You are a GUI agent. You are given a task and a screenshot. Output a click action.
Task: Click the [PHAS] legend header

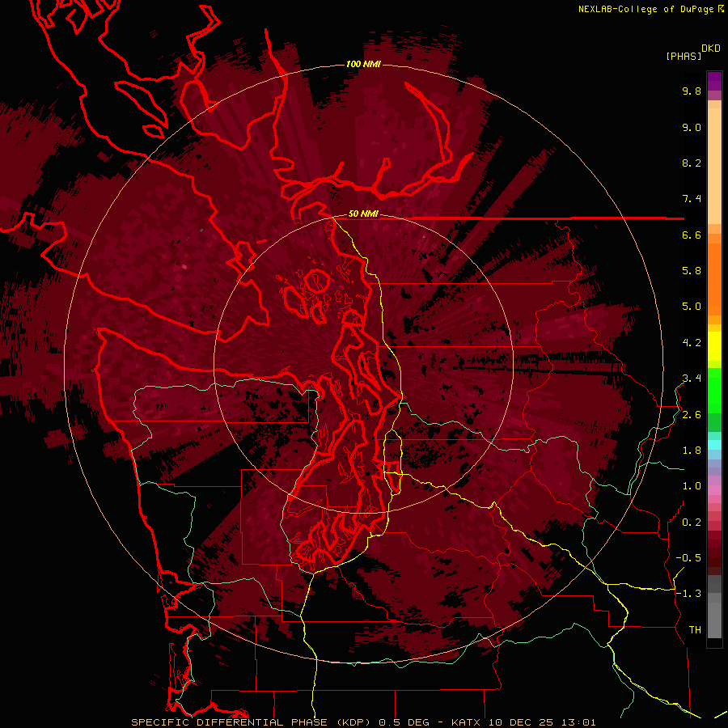point(684,57)
